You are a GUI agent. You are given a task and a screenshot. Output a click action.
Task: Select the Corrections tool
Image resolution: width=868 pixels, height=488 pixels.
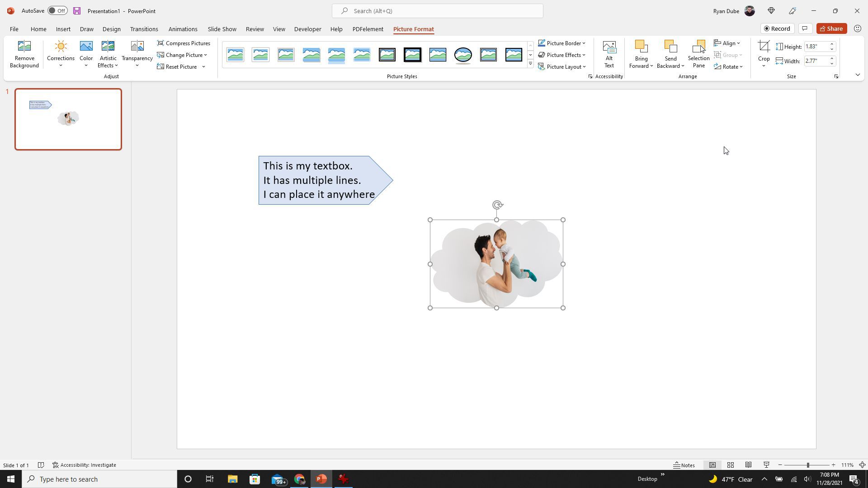pyautogui.click(x=60, y=54)
